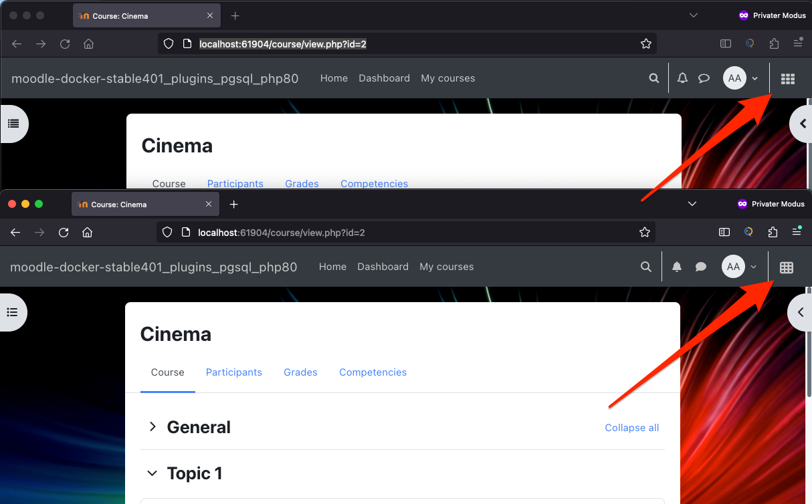Open the Grades tab
This screenshot has width=812, height=504.
[300, 372]
